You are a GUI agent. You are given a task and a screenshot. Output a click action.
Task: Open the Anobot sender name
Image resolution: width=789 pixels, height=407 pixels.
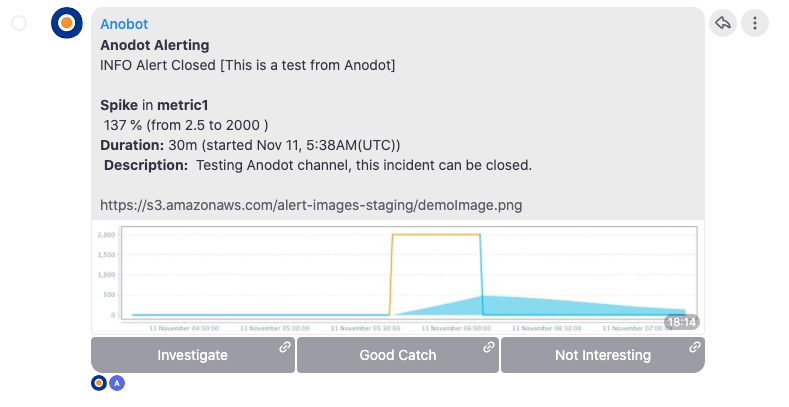pos(124,24)
